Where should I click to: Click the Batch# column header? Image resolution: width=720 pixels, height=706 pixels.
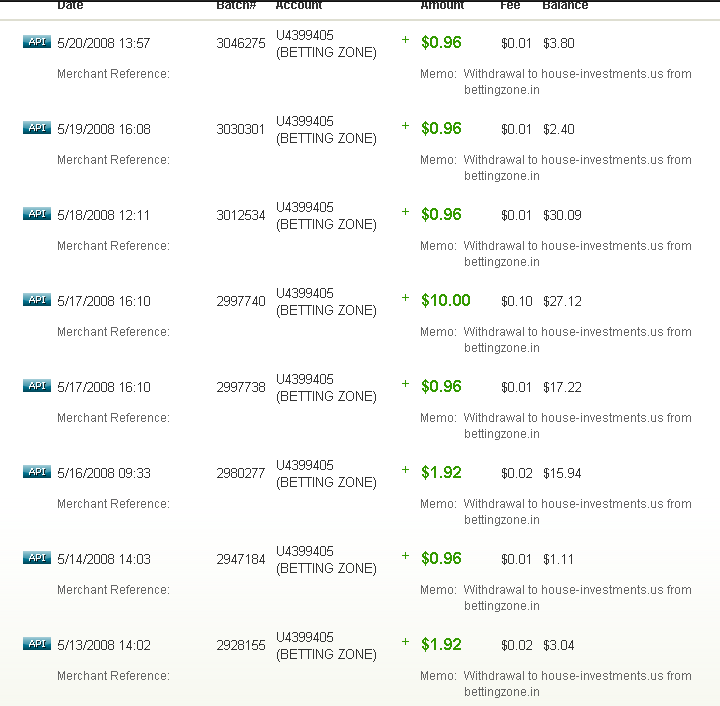pyautogui.click(x=236, y=6)
